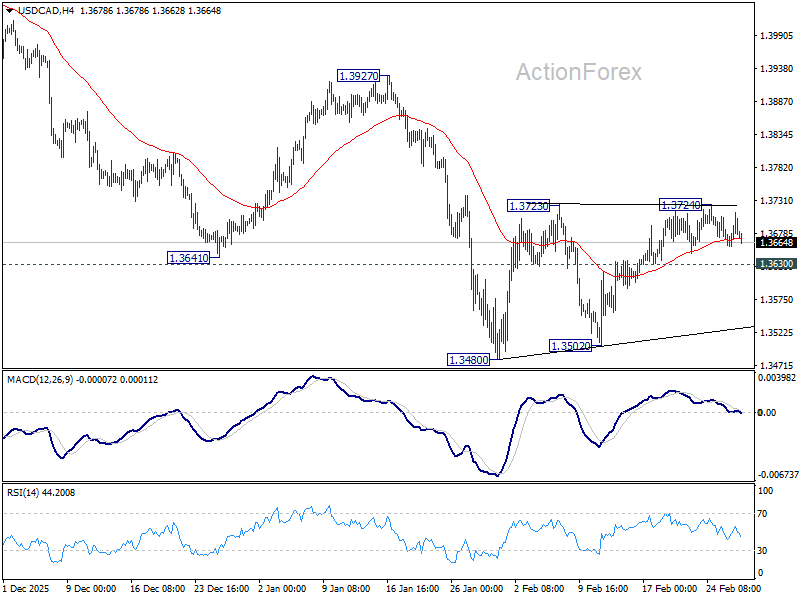Click the MACD -0.006737 scale value

click(x=778, y=474)
